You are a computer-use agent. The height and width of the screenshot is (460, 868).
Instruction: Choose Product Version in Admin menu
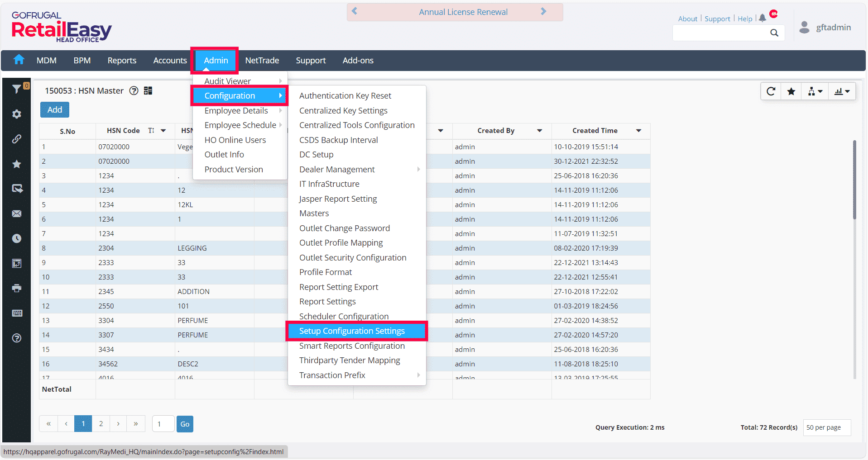234,170
